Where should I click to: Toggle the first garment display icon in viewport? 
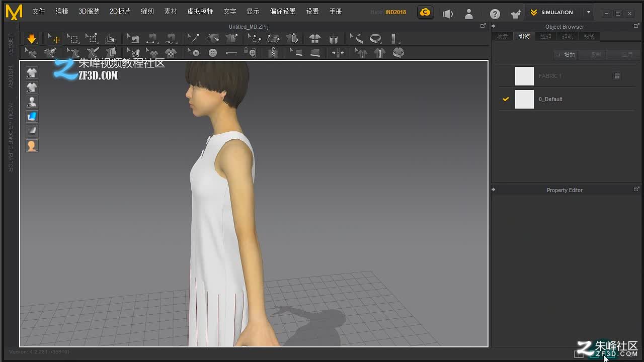[32, 73]
